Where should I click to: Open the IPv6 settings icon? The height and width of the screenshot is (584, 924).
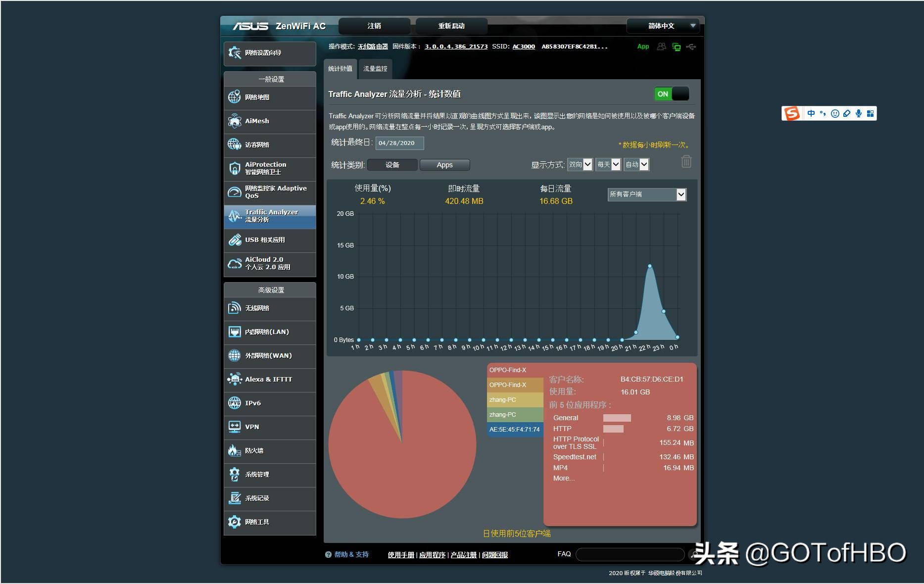pyautogui.click(x=235, y=403)
